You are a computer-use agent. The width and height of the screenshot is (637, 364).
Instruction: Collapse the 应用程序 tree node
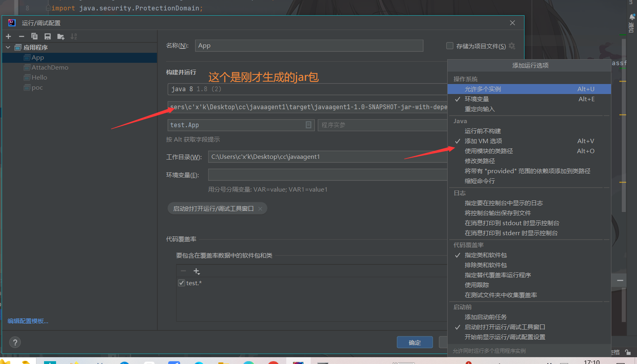[8, 47]
